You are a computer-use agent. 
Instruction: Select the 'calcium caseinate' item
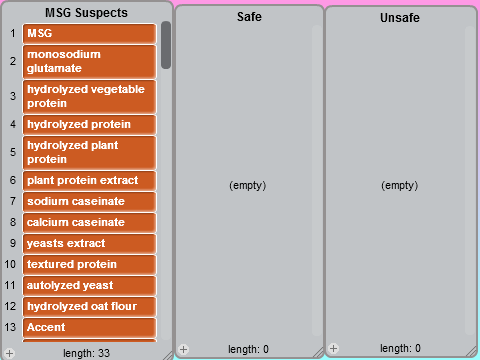89,222
